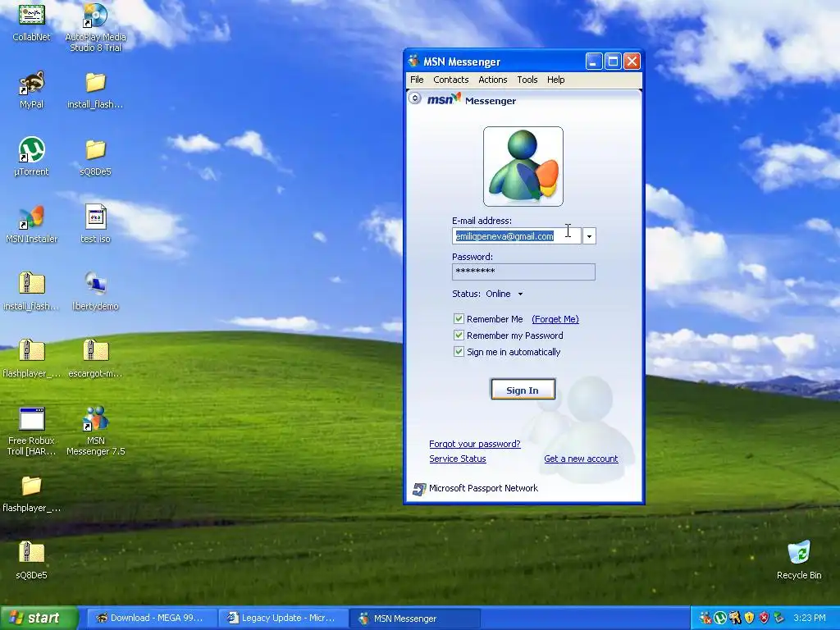Viewport: 840px width, 630px height.
Task: Switch to Legacy Update taskbar button
Action: [x=282, y=619]
